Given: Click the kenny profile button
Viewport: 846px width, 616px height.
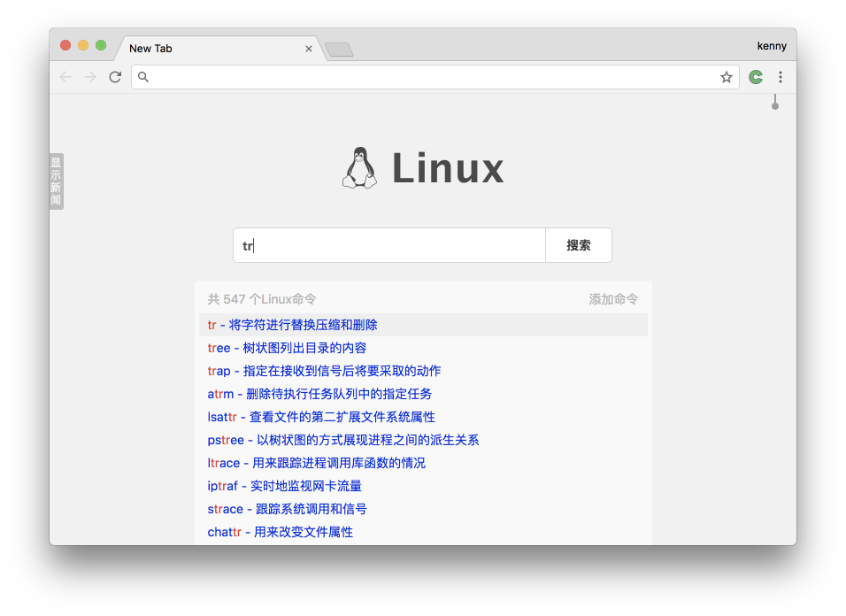Looking at the screenshot, I should pos(772,46).
